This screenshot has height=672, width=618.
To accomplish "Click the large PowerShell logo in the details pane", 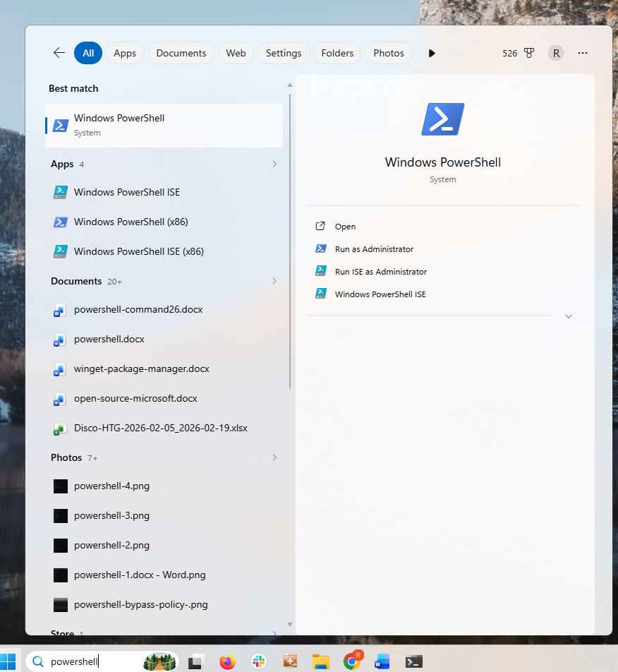I will coord(443,119).
